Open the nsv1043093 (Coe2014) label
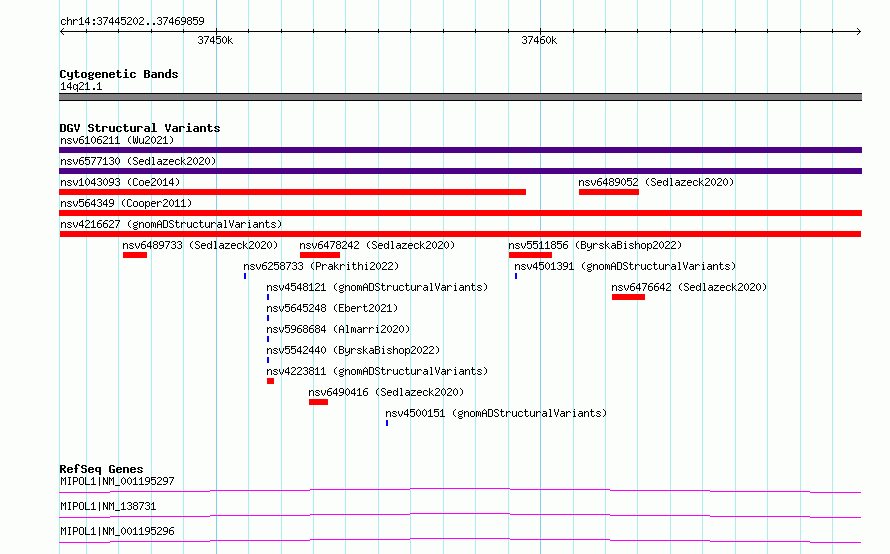890x554 pixels. pos(120,182)
